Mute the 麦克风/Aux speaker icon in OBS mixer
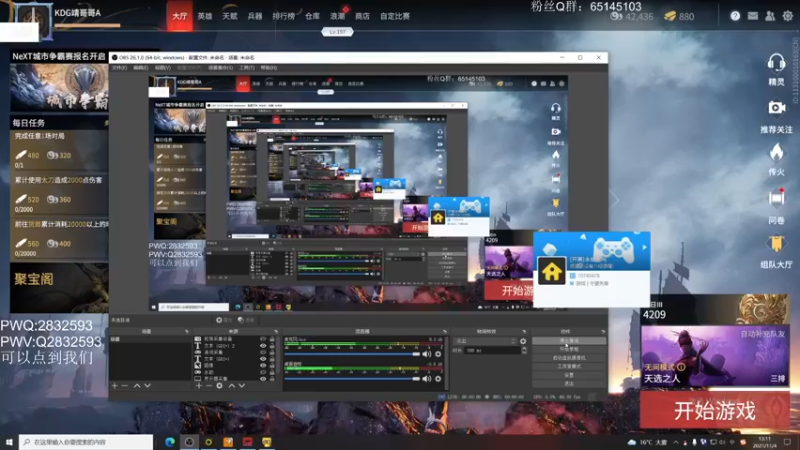800x450 pixels. (427, 354)
